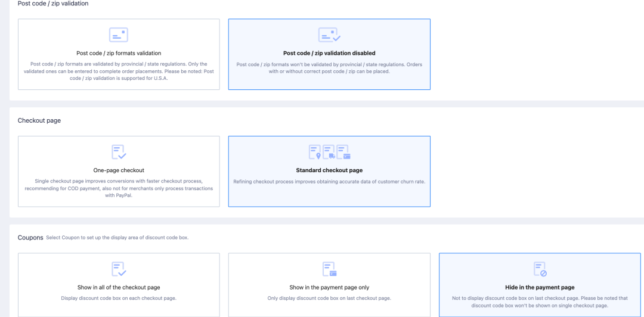This screenshot has width=644, height=317.
Task: Select Hide in the payment page title
Action: (540, 287)
